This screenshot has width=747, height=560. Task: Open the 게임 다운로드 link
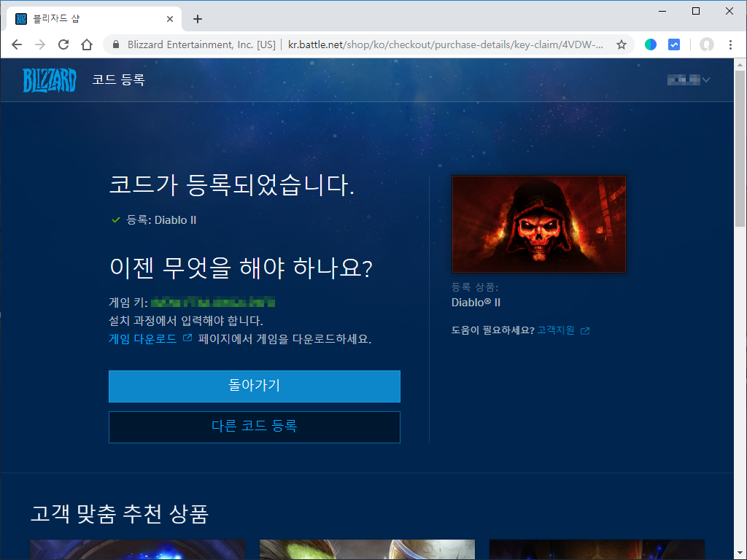click(x=143, y=339)
